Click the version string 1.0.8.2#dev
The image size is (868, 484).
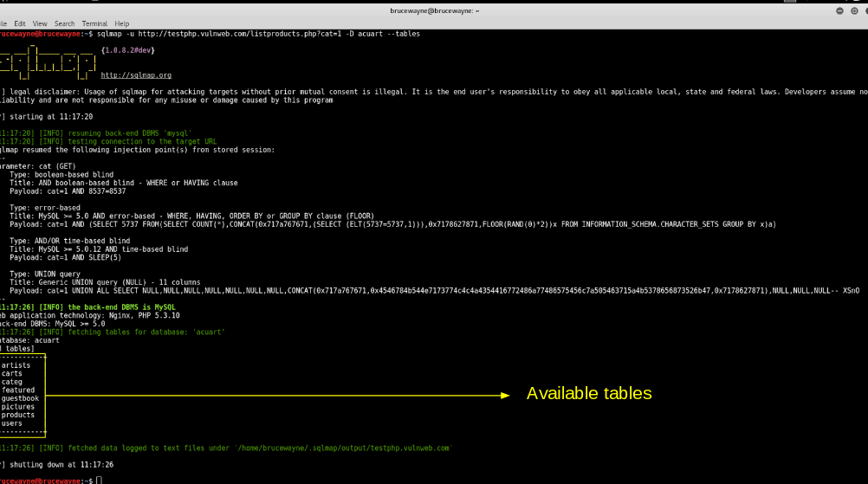[128, 50]
